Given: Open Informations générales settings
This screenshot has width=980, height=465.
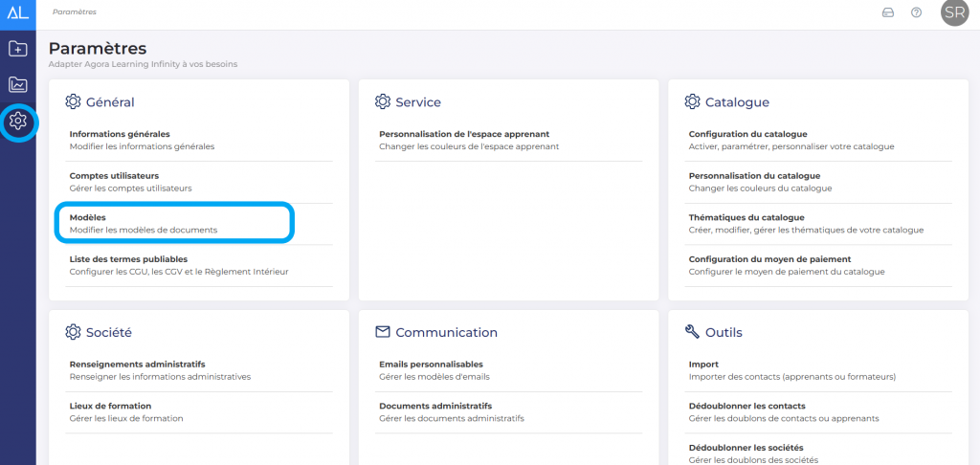Looking at the screenshot, I should tap(120, 134).
